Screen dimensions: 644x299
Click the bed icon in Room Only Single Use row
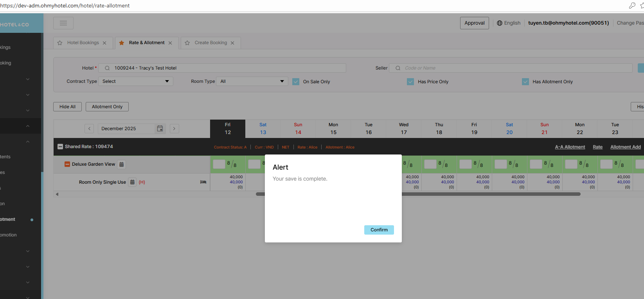tap(203, 182)
